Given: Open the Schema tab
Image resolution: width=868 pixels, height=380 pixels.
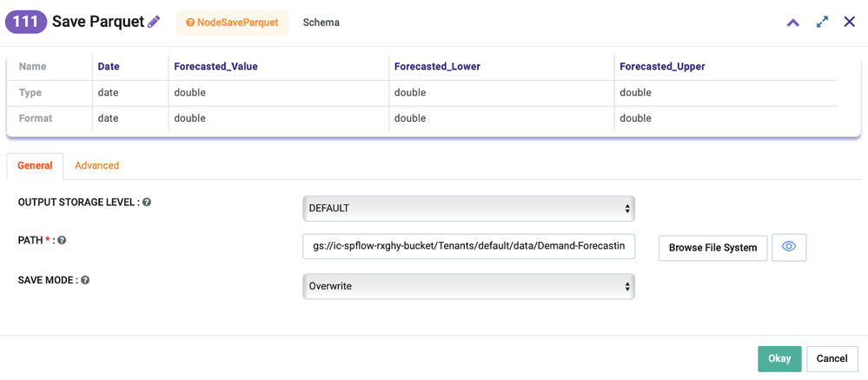Looking at the screenshot, I should pos(321,23).
